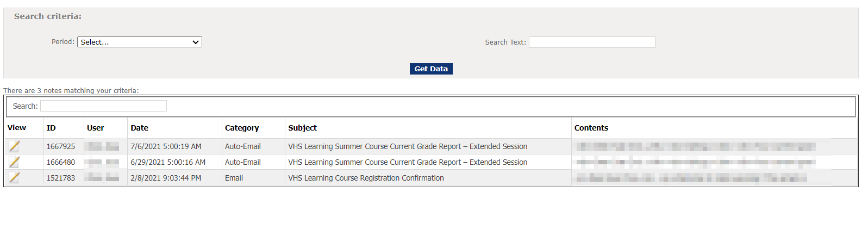Click the notes table Search box
The height and width of the screenshot is (241, 868).
(x=103, y=106)
